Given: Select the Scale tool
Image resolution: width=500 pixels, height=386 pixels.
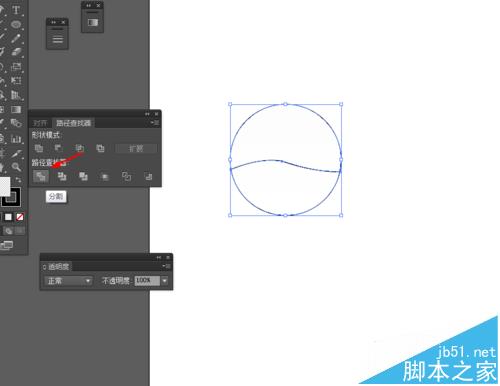Looking at the screenshot, I should point(16,66).
